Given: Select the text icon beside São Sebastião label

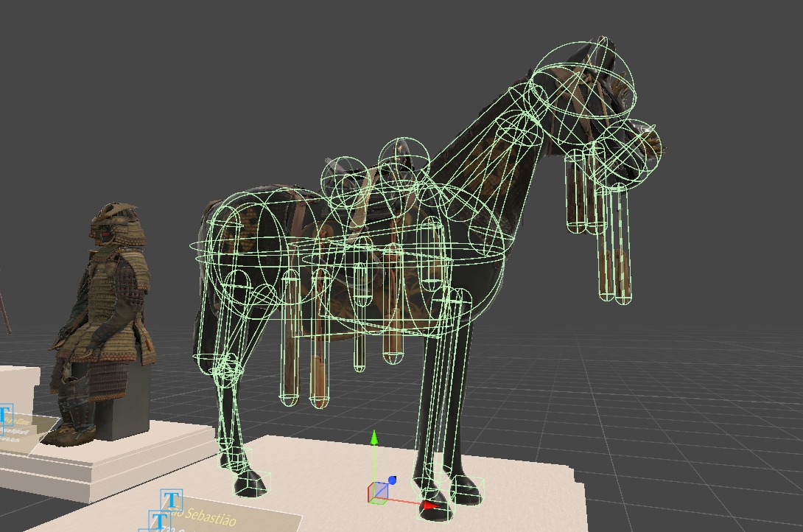Looking at the screenshot, I should (x=172, y=500).
